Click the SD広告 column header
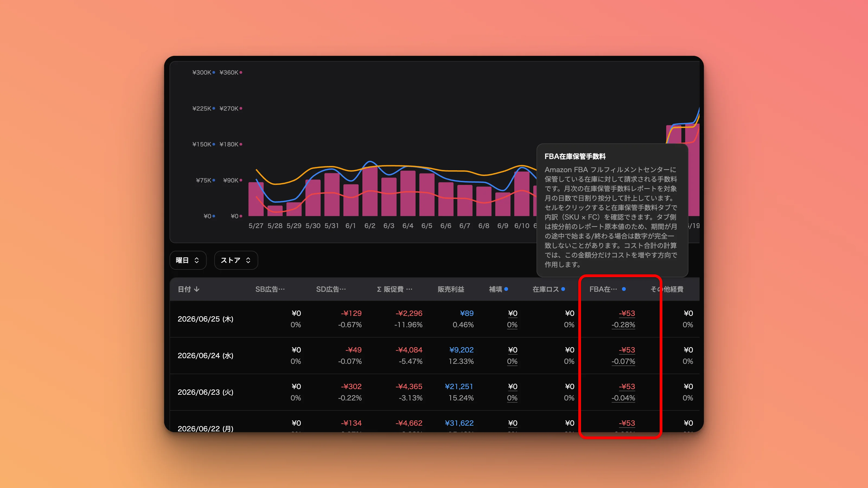Screen dimensions: 868x488 point(331,289)
